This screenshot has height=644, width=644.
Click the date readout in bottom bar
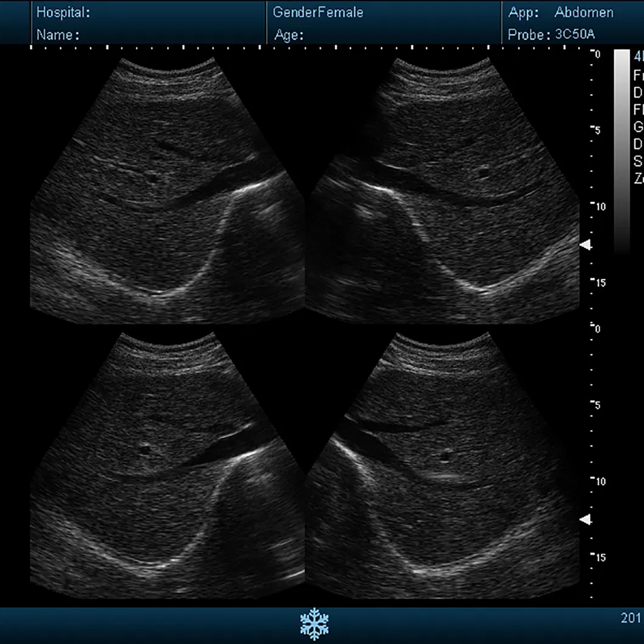[632, 618]
